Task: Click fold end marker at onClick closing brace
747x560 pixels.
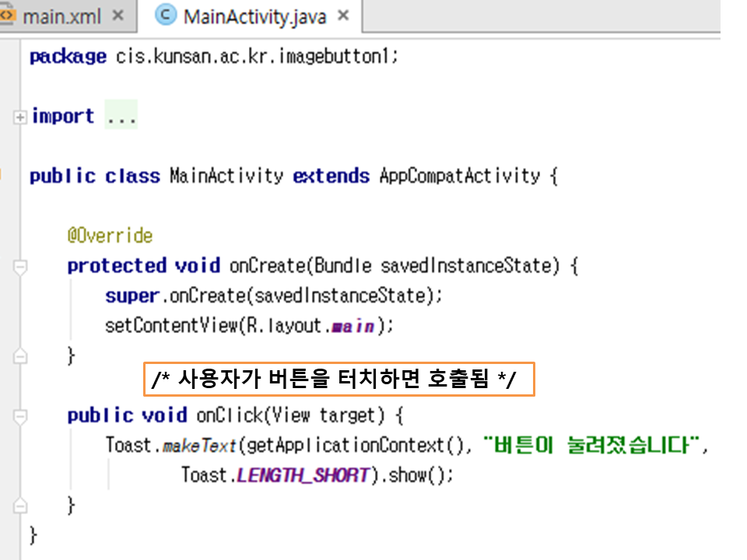Action: click(x=20, y=506)
